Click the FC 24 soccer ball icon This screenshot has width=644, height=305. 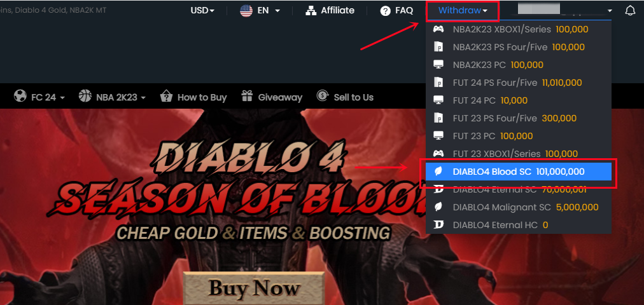pyautogui.click(x=20, y=97)
